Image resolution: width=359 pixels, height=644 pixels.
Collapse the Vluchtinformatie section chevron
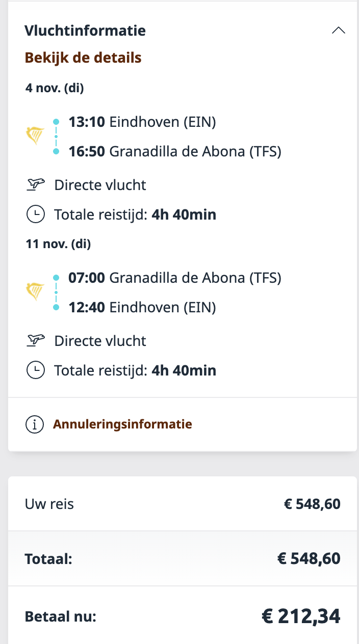(338, 31)
